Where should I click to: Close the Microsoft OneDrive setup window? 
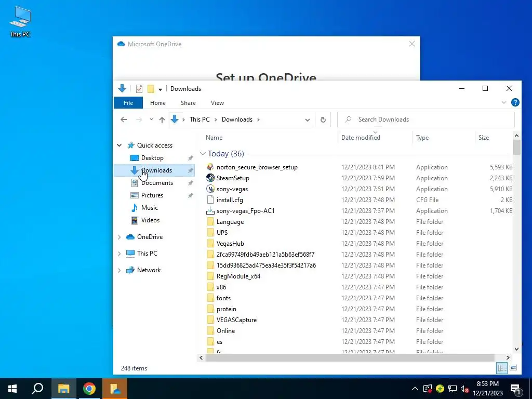[x=412, y=44]
